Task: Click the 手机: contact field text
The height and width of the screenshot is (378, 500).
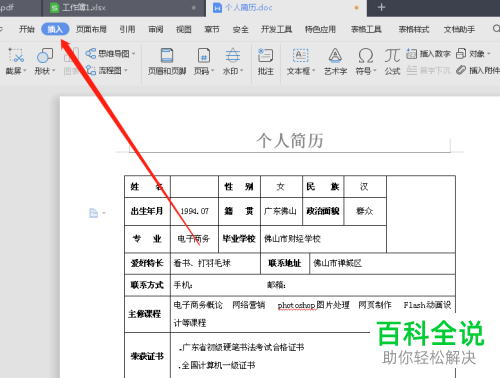Action: [x=183, y=285]
